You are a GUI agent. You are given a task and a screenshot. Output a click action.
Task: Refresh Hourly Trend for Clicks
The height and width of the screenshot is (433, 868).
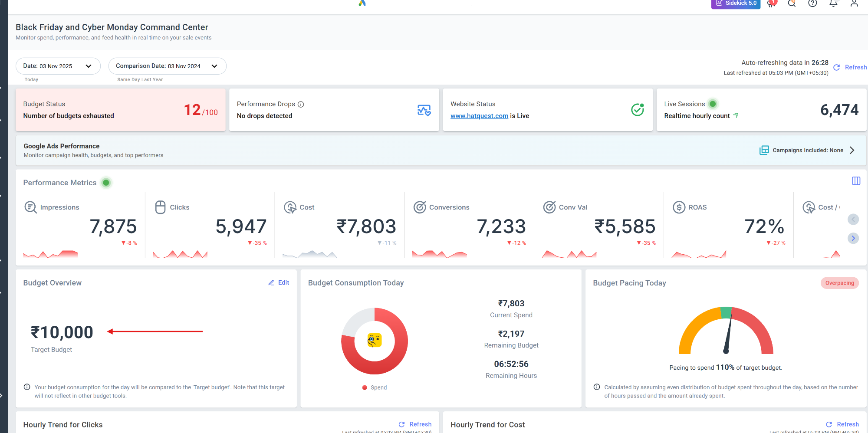(415, 424)
